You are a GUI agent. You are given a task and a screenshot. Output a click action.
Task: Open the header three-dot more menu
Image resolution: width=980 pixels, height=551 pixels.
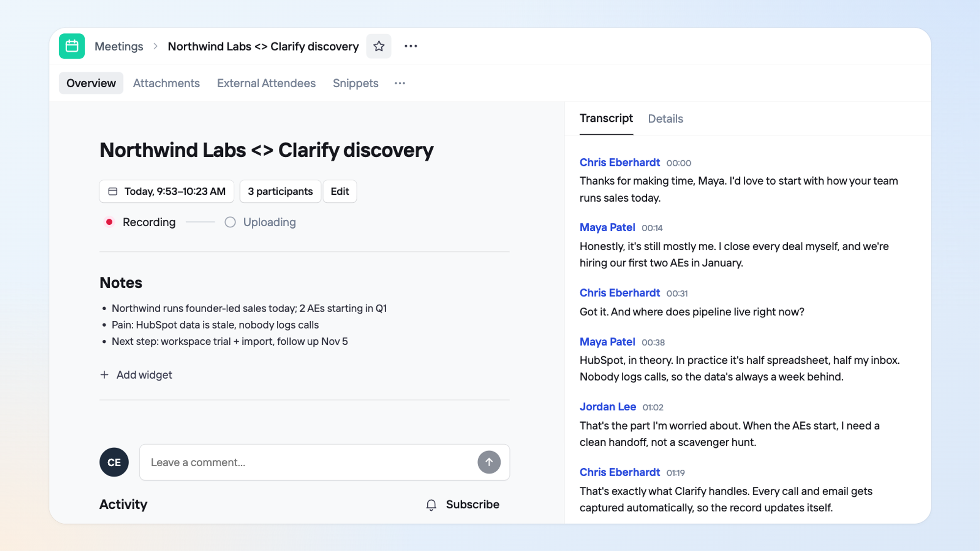(411, 46)
